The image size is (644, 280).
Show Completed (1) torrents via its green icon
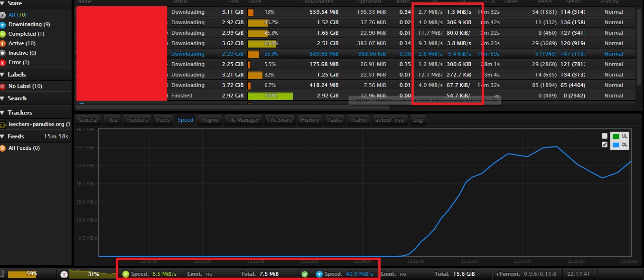pyautogui.click(x=3, y=34)
